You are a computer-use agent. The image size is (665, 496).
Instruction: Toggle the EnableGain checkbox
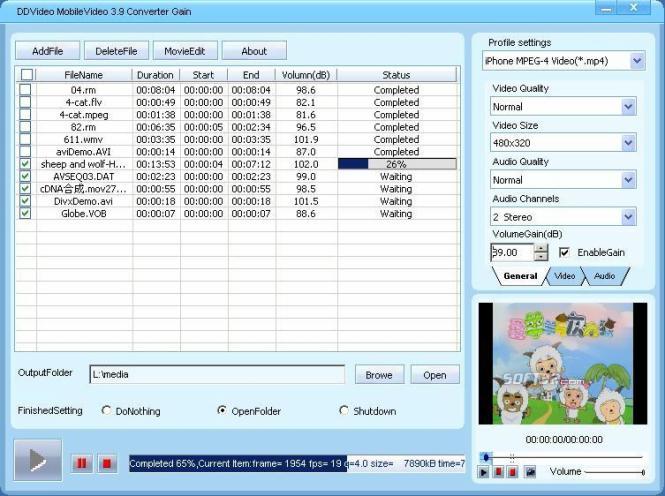coord(564,253)
